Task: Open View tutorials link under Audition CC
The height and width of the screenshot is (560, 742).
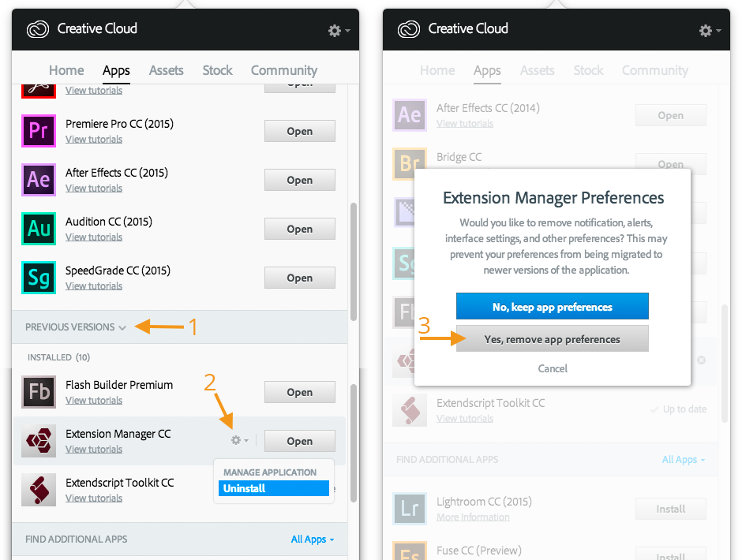Action: 94,237
